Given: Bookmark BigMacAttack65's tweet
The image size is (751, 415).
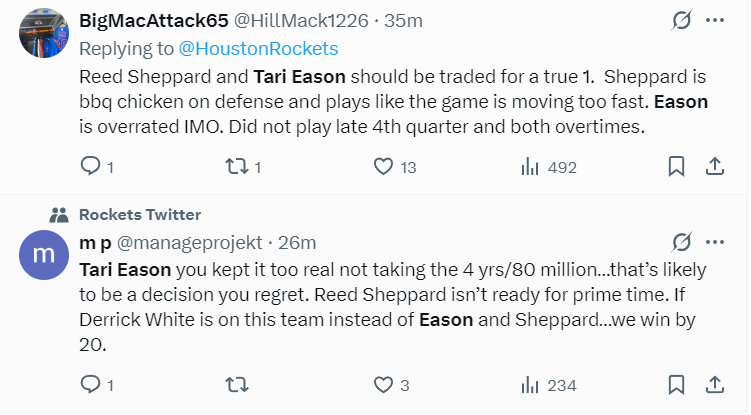Looking at the screenshot, I should [677, 167].
